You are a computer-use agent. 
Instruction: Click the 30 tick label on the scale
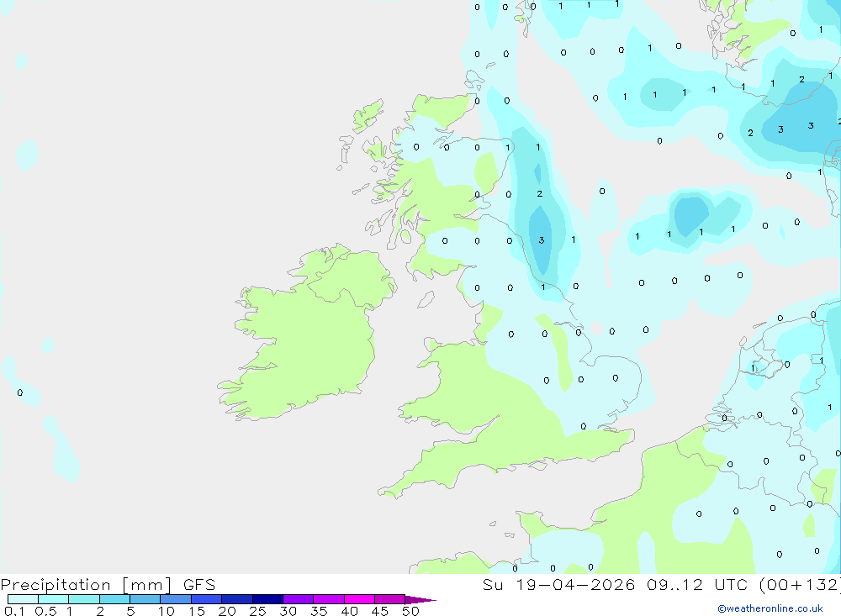[288, 611]
